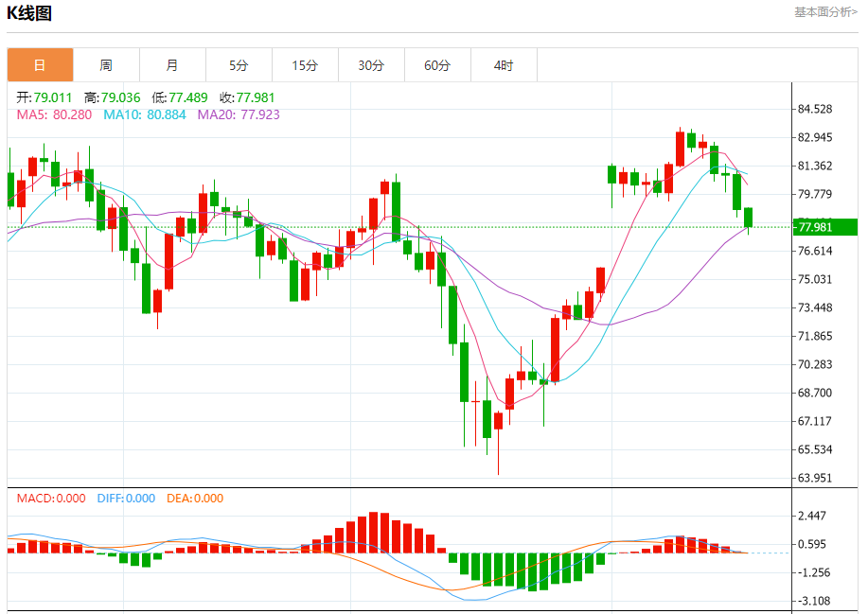The width and height of the screenshot is (868, 614).
Task: Click the 79.779 price axis label
Action: pyautogui.click(x=815, y=194)
